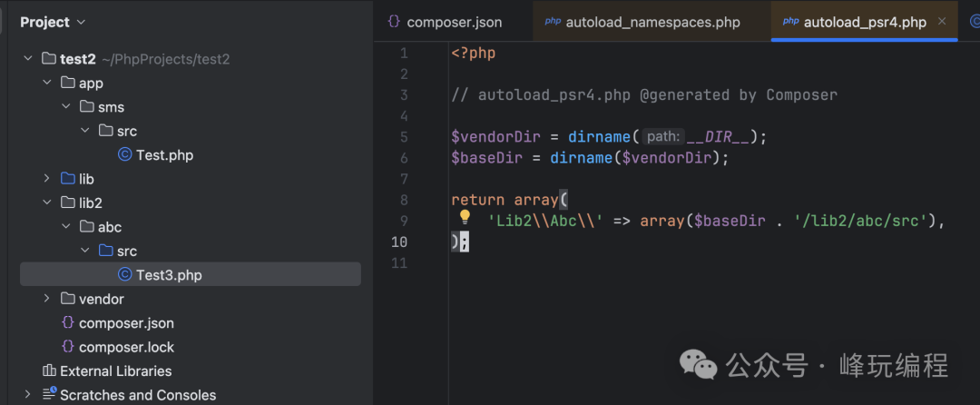Collapse the src folder under abc
980x405 pixels.
coord(84,251)
